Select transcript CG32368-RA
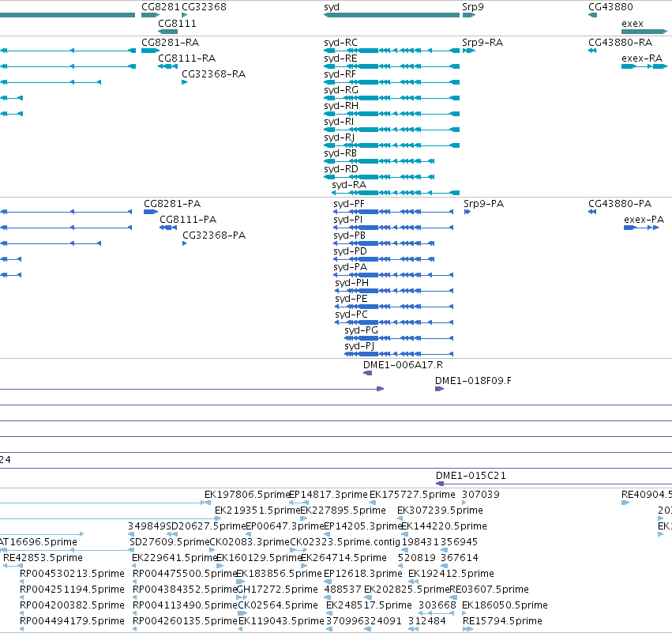The width and height of the screenshot is (672, 633). [214, 74]
